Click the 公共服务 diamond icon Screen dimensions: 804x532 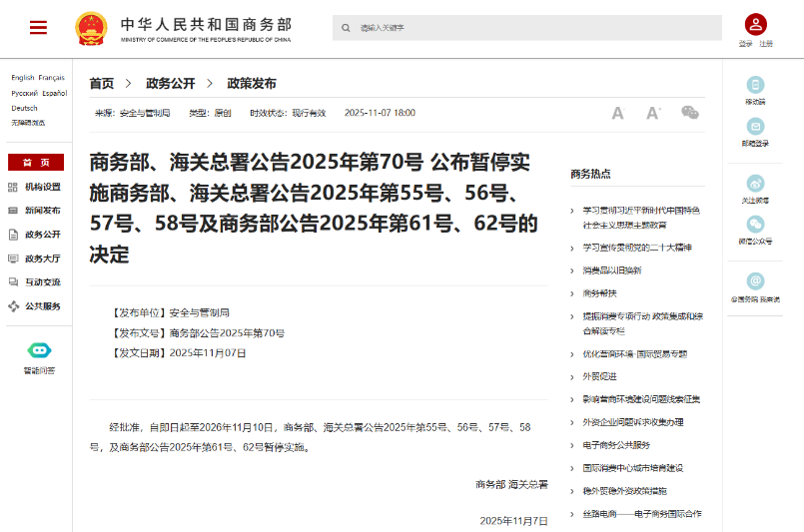coord(13,306)
